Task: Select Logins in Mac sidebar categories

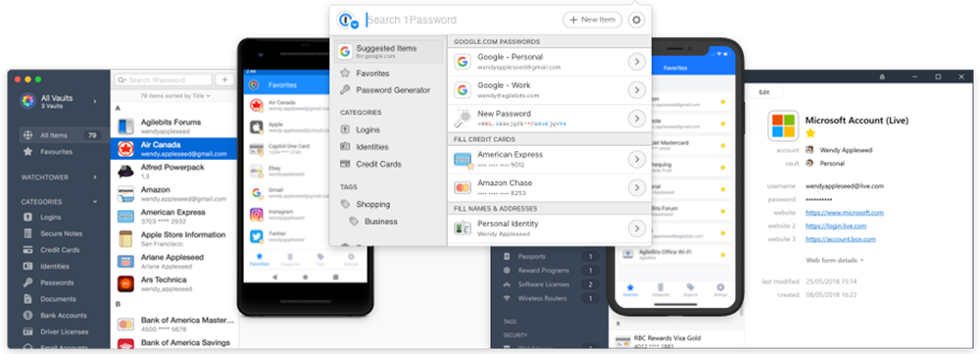Action: [x=43, y=217]
